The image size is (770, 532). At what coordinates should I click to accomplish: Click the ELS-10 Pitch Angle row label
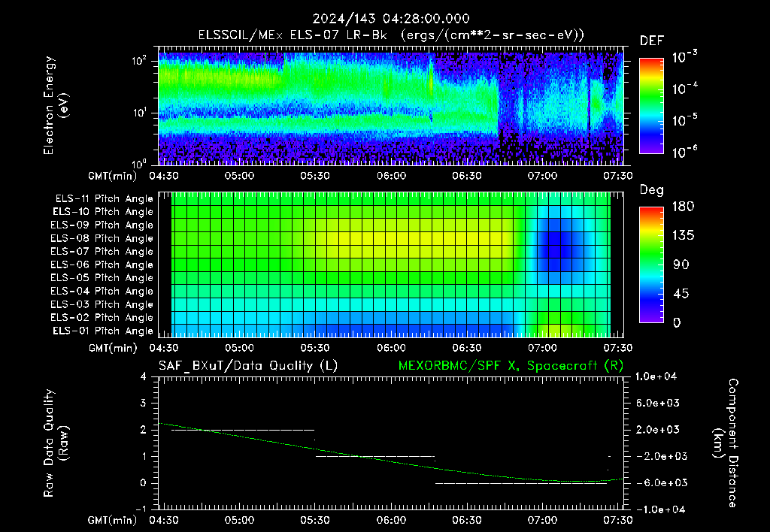(x=103, y=212)
